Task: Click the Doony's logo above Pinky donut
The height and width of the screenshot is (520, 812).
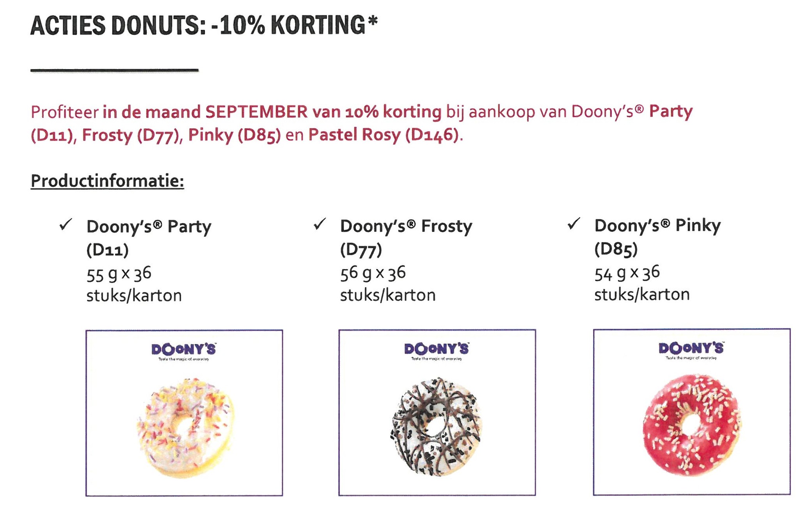Action: coord(691,350)
